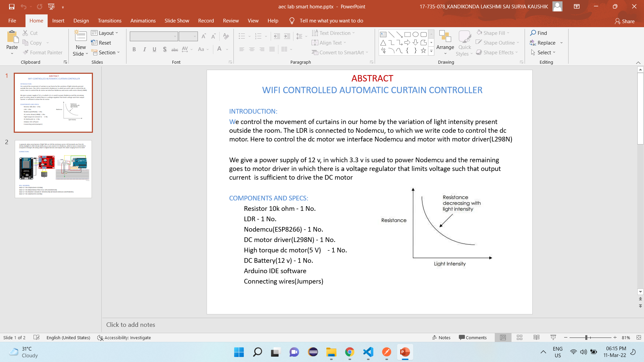Expand the shapes gallery More arrow
644x362 pixels.
431,51
